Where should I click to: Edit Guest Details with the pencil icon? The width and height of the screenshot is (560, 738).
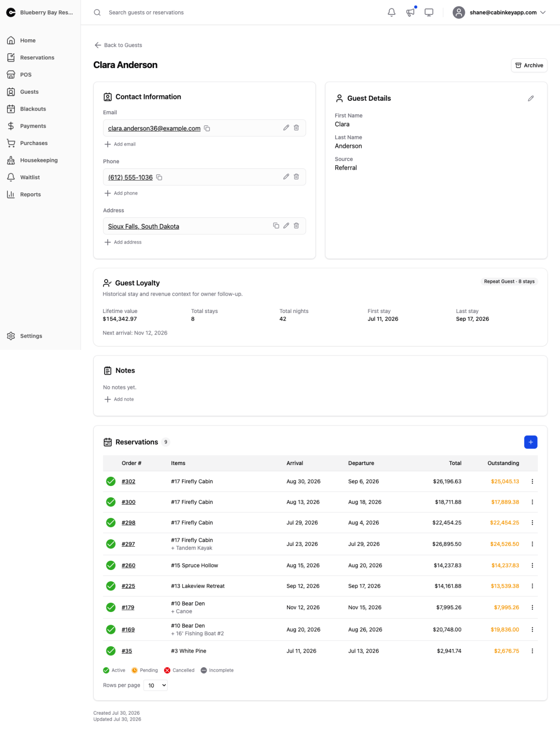531,98
